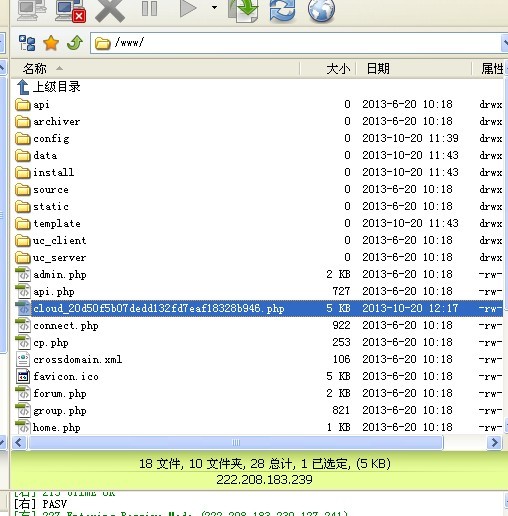Sort files by 日期 column header

414,69
